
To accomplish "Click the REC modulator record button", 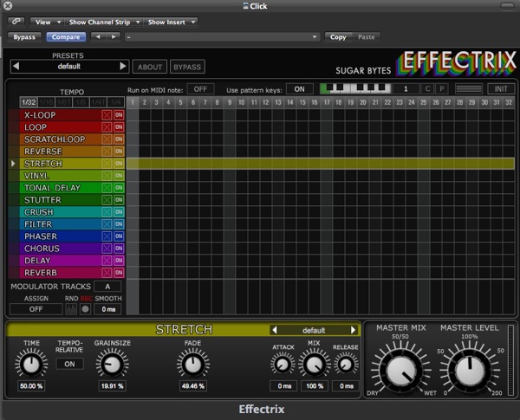I will (85, 309).
